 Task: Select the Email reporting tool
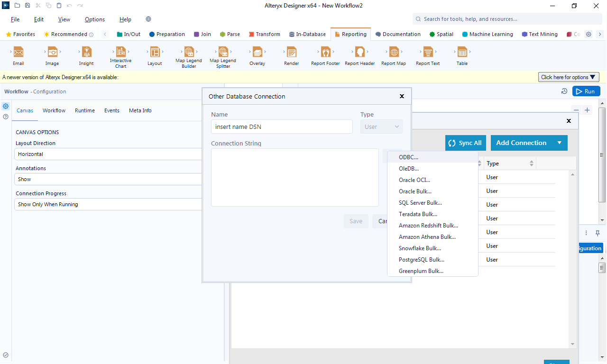click(x=18, y=55)
